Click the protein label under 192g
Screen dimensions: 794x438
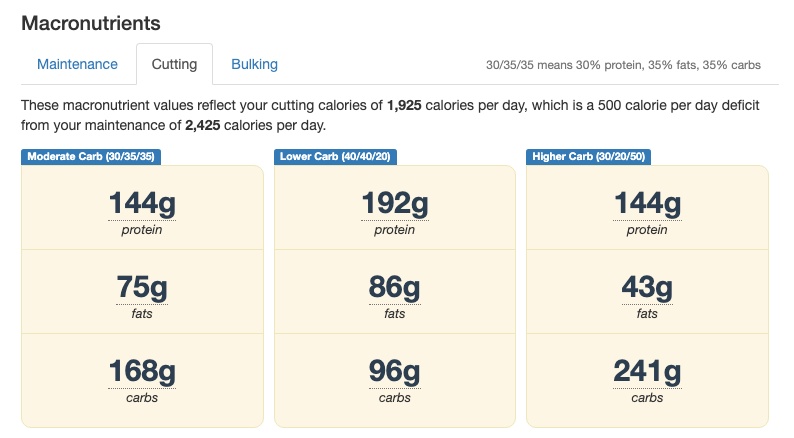[394, 230]
